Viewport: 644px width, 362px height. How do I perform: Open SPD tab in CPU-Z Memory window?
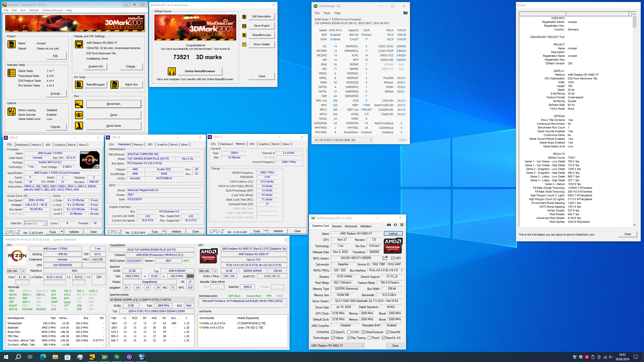252,144
